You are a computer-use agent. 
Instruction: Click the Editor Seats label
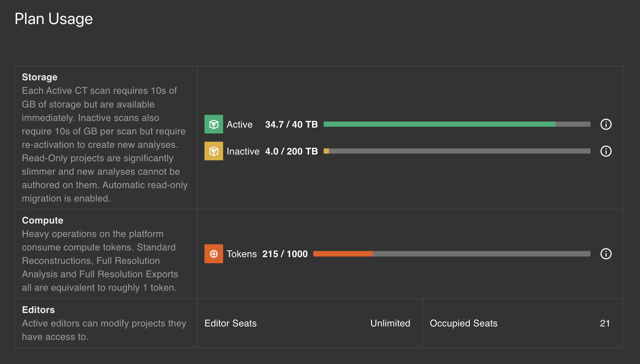tap(230, 323)
